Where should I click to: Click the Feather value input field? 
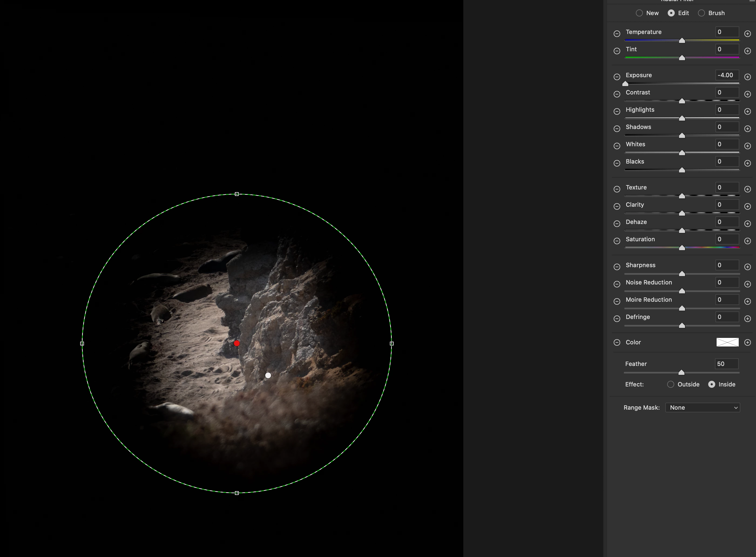[726, 364]
